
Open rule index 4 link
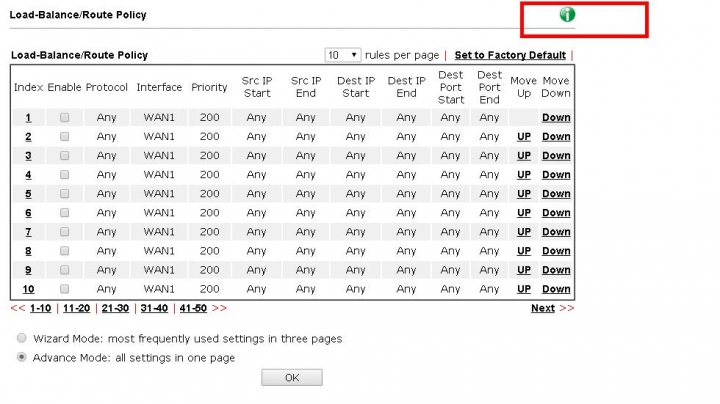coord(28,175)
